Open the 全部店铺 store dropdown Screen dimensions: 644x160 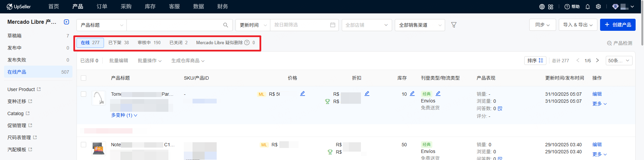(x=367, y=25)
